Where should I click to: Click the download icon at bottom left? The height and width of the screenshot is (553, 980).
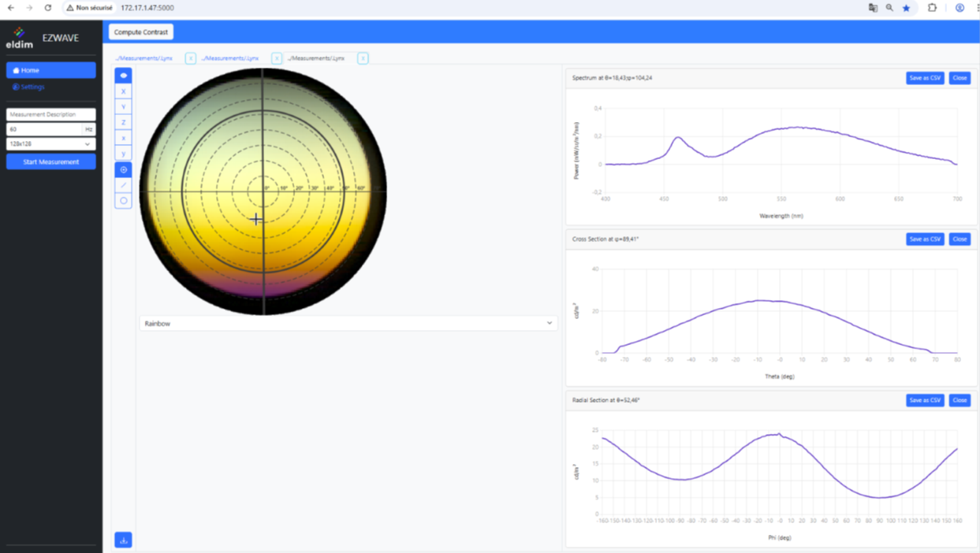[124, 540]
